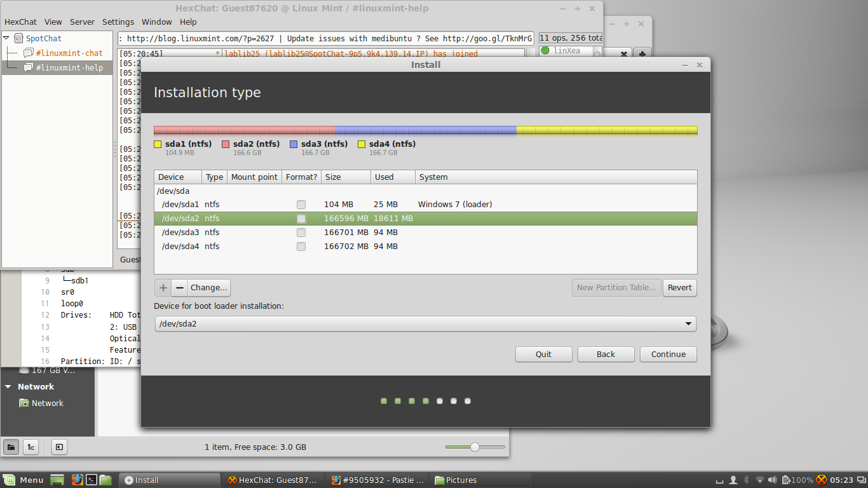The height and width of the screenshot is (488, 868).
Task: Hide the file manager sidebar
Action: 59,447
